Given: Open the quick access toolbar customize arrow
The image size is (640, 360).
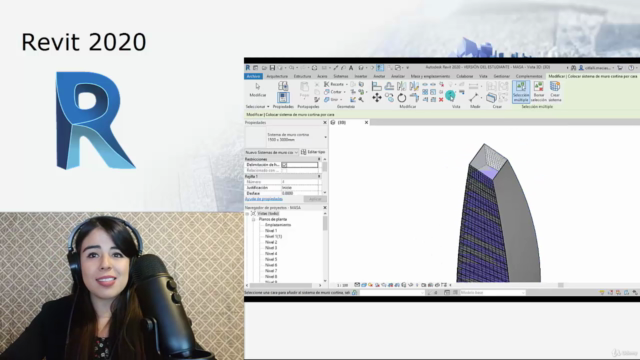Looking at the screenshot, I should click(407, 68).
